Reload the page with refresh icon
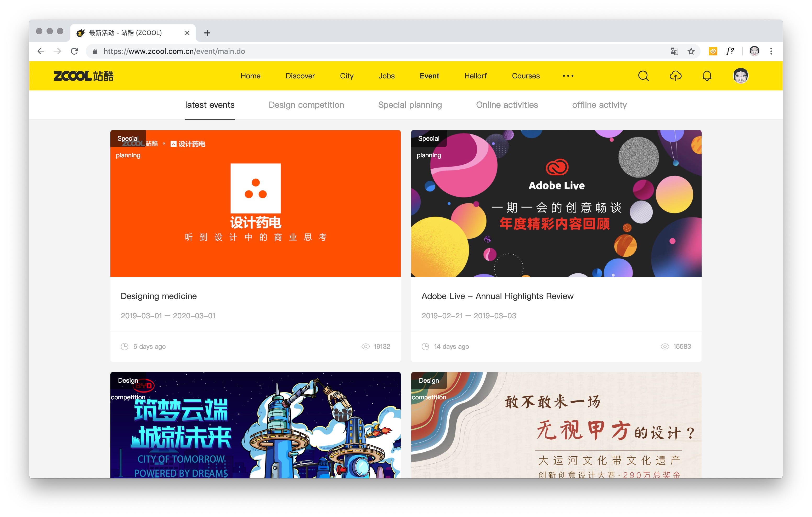Image resolution: width=812 pixels, height=517 pixels. coord(75,51)
